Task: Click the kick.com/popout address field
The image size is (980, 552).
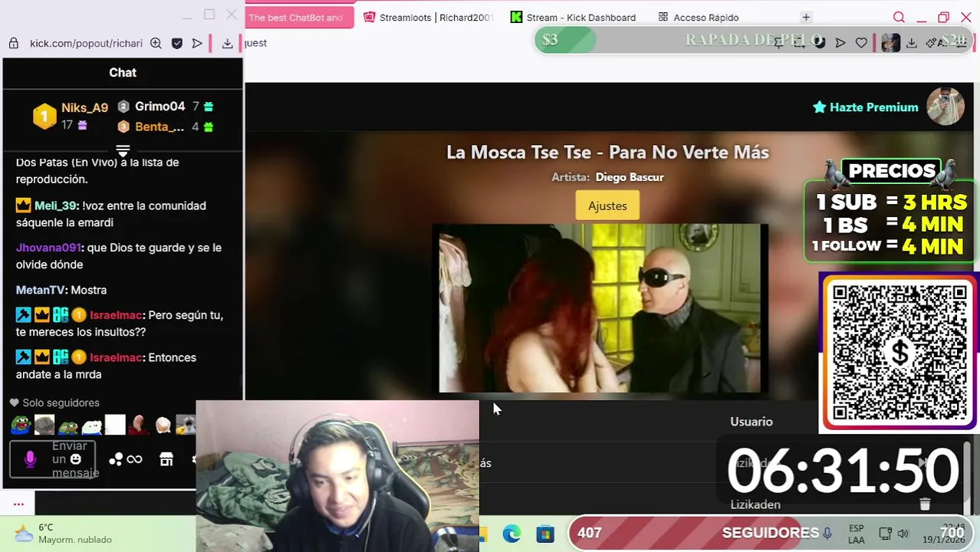Action: click(86, 44)
